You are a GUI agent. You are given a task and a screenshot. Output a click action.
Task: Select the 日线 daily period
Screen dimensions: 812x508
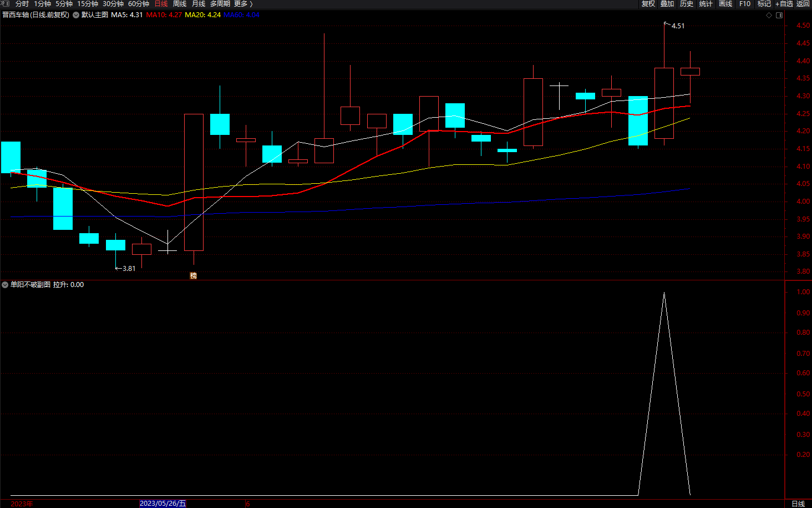161,4
